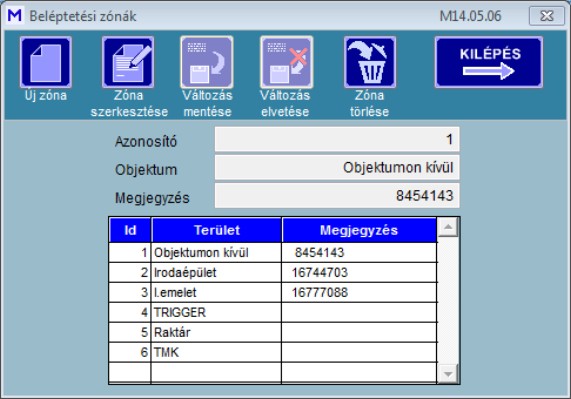Click the KILÉPÉS exit button

(x=489, y=62)
